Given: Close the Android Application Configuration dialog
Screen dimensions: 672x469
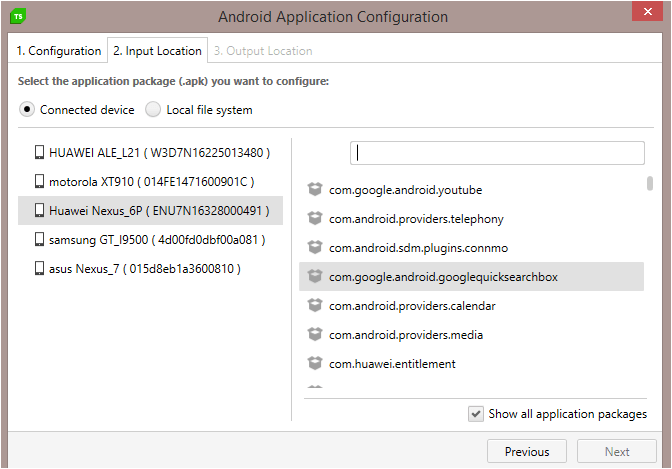Looking at the screenshot, I should (x=648, y=11).
